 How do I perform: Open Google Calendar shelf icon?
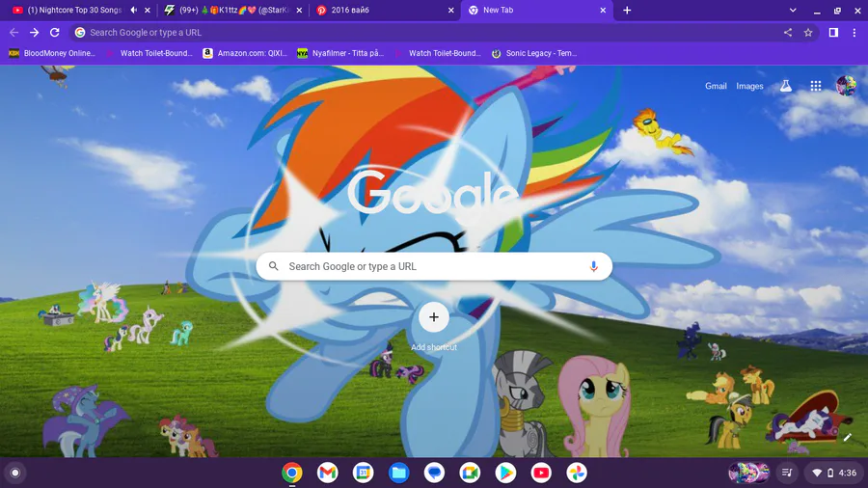(364, 473)
